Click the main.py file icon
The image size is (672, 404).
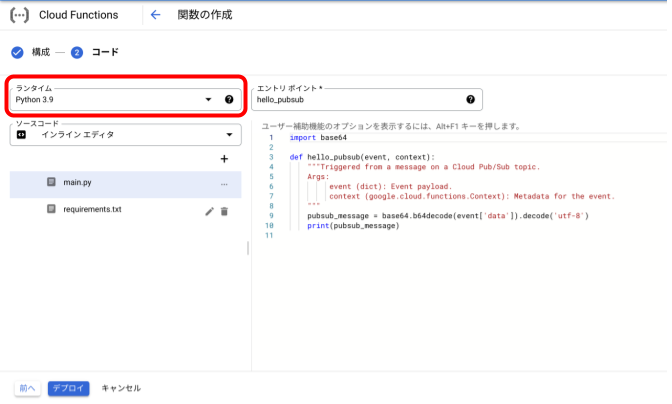point(51,182)
